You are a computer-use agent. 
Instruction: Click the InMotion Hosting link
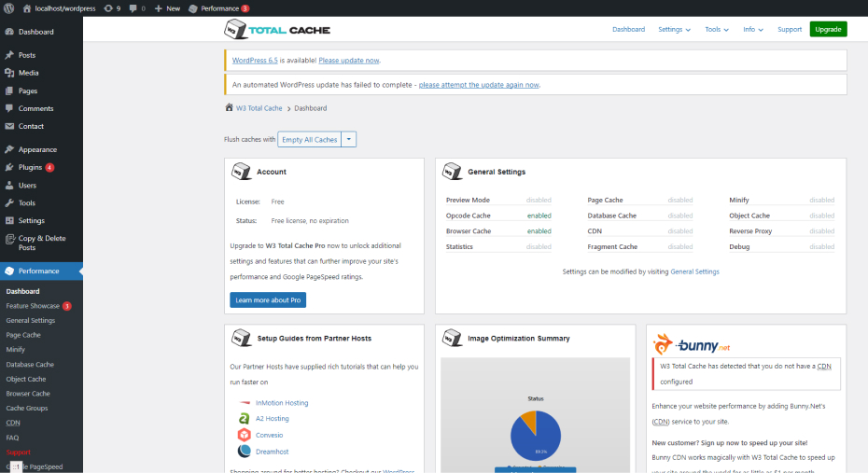pyautogui.click(x=282, y=403)
